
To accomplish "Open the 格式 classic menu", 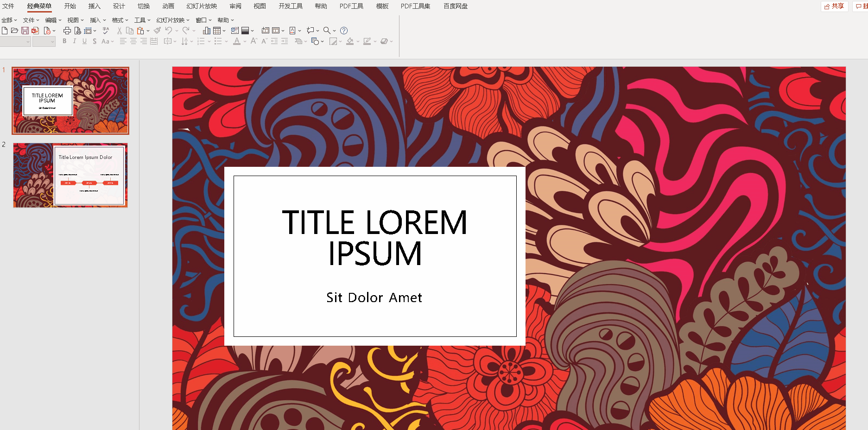I will click(120, 20).
